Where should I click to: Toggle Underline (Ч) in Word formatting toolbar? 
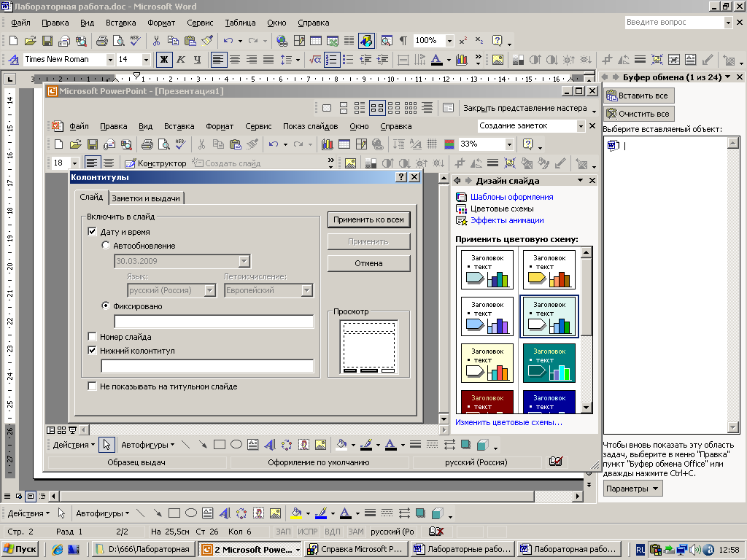coord(197,60)
